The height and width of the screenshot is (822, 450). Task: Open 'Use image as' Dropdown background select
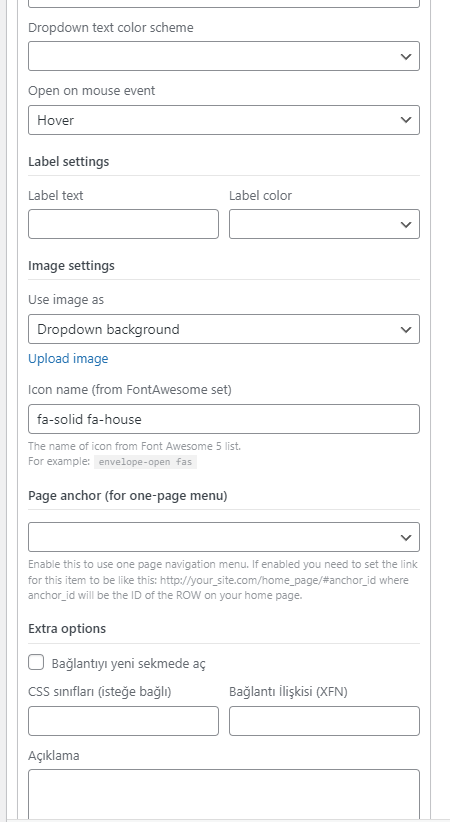click(223, 329)
